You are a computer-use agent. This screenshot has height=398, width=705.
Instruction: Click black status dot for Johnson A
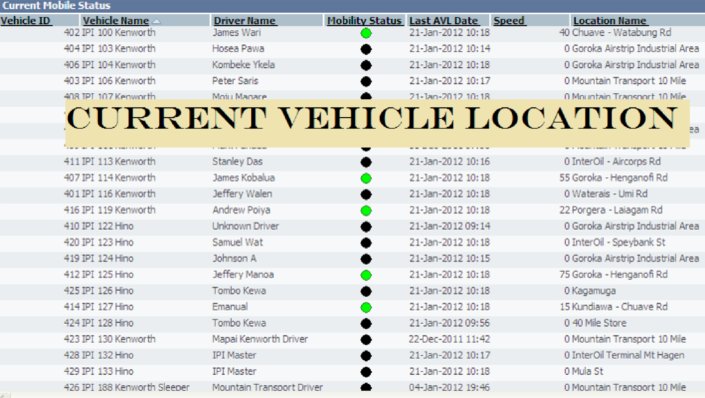coord(366,259)
